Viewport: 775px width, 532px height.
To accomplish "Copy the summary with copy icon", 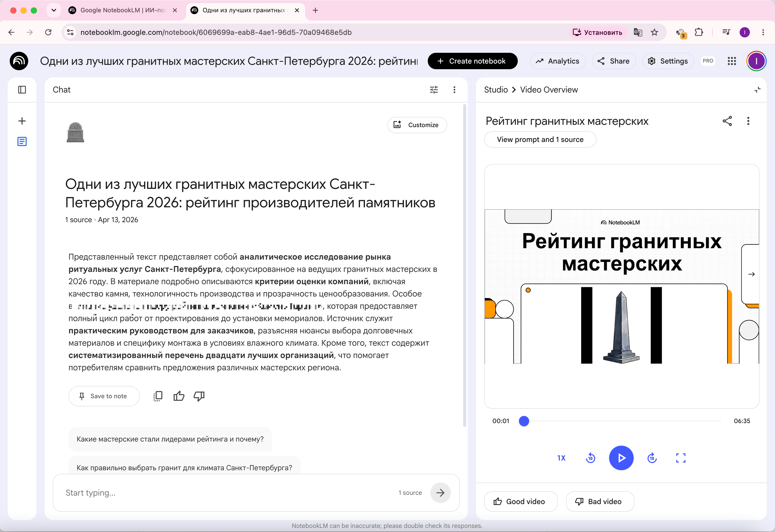I will [157, 396].
